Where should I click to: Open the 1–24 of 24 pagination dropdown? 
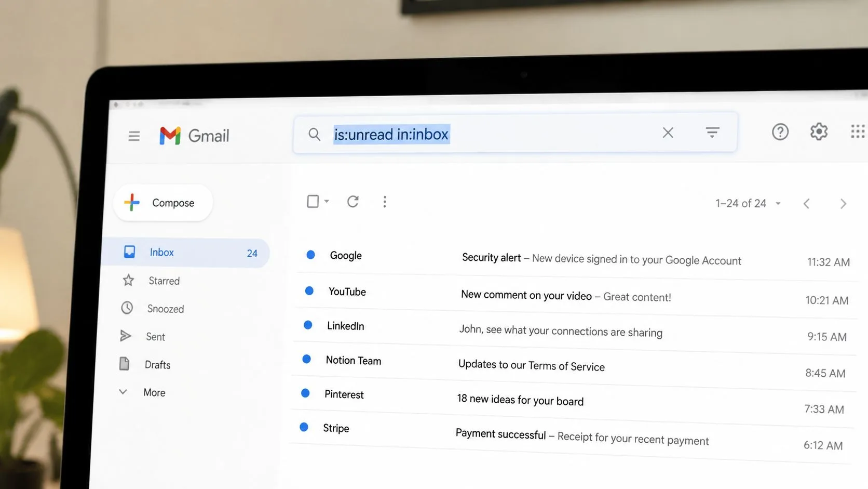coord(748,203)
